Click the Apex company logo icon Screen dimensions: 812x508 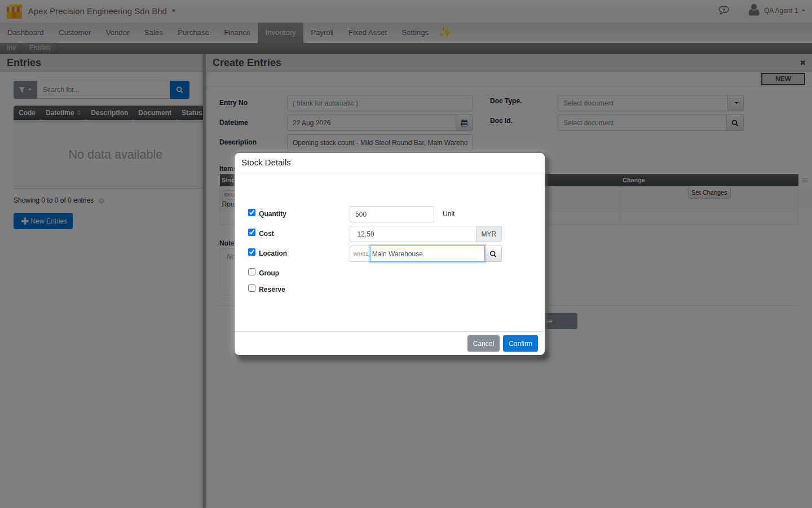coord(14,11)
